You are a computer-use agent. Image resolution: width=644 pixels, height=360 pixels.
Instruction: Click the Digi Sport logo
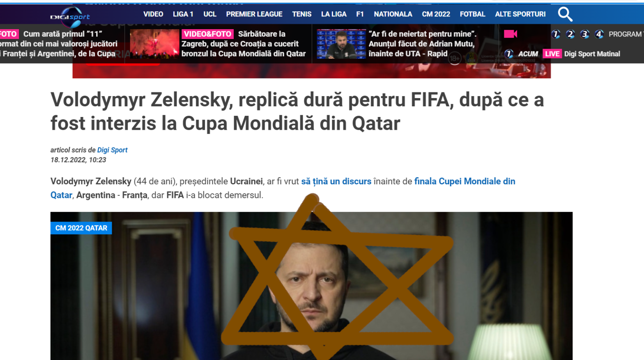[70, 16]
